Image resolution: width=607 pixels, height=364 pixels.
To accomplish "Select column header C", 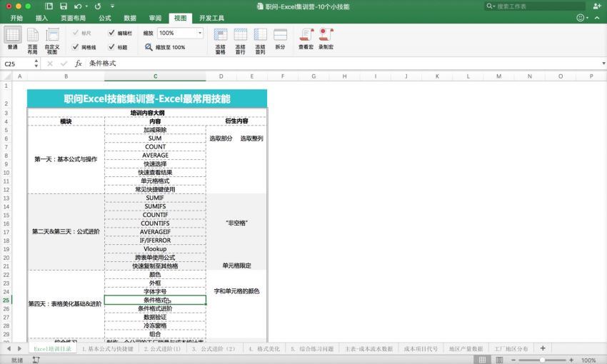I will (x=155, y=76).
